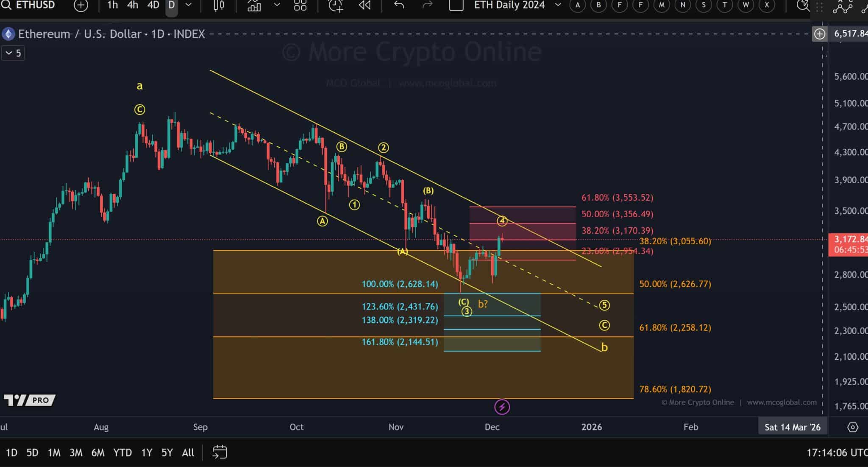This screenshot has height=467, width=868.
Task: Expand the timeframe dropdown chevron
Action: point(189,6)
